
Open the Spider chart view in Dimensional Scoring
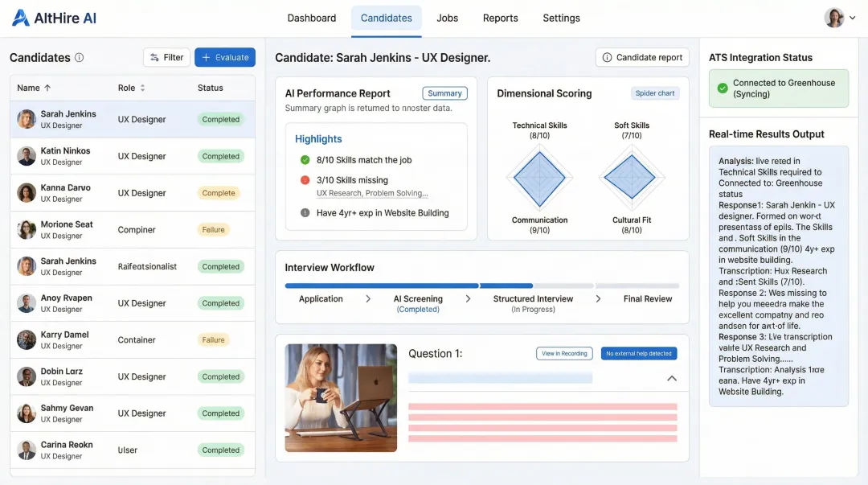(x=655, y=92)
